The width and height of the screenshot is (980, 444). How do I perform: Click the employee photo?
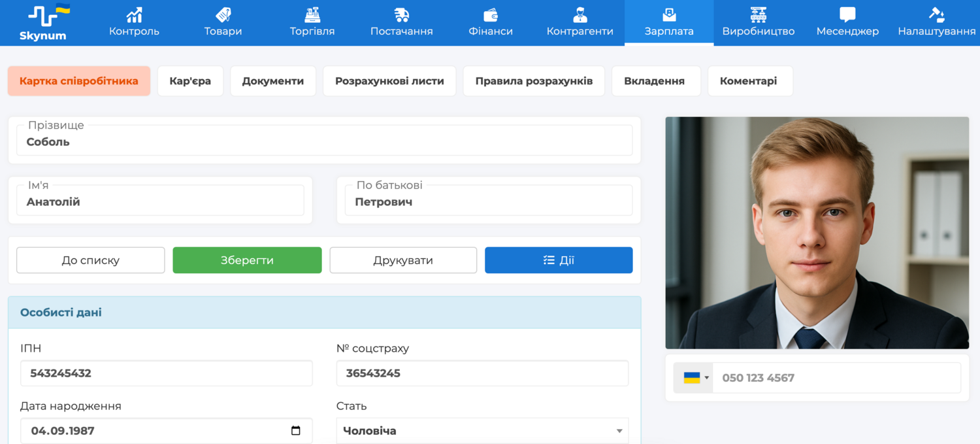(817, 233)
